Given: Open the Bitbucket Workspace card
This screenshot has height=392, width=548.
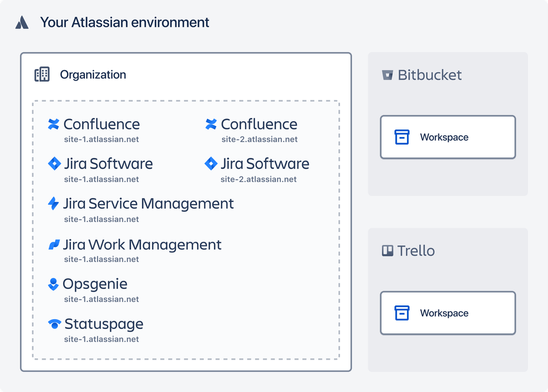Looking at the screenshot, I should coord(448,137).
